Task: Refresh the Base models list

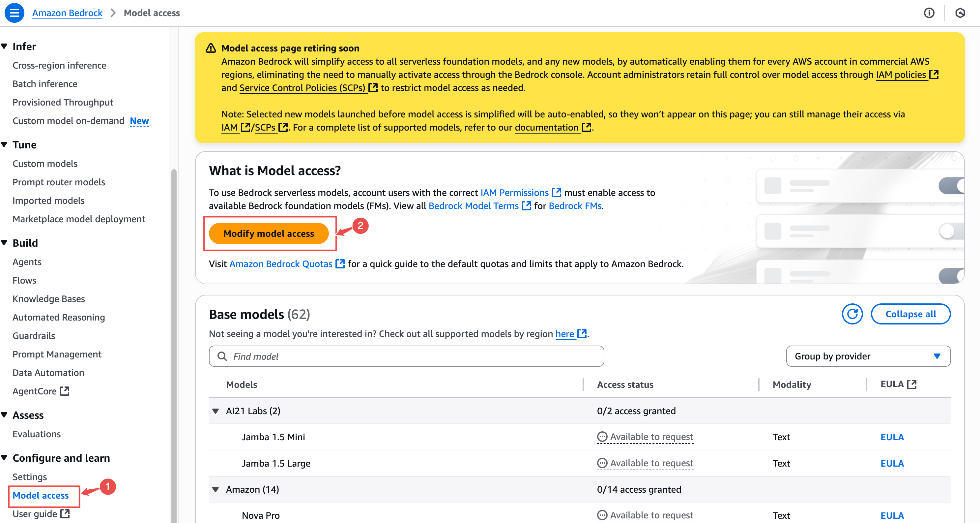Action: [x=852, y=314]
